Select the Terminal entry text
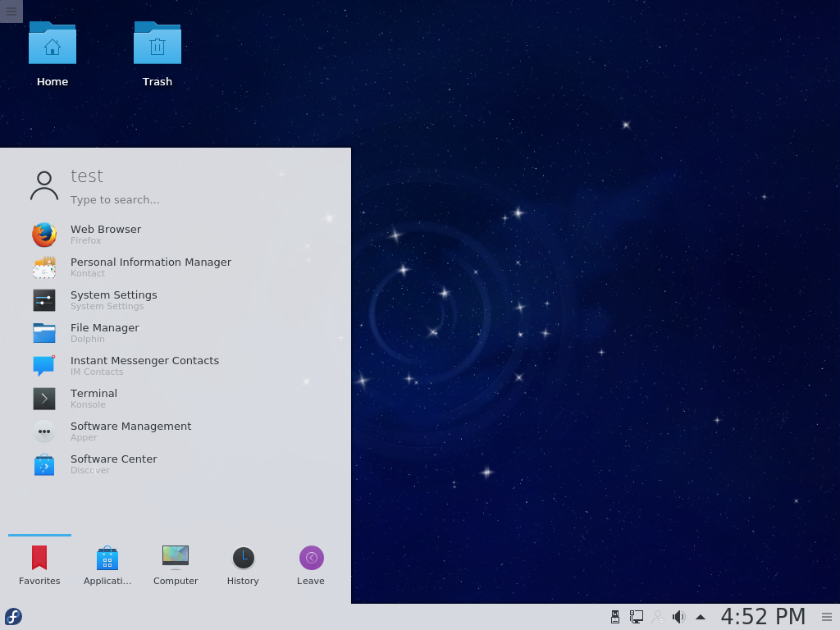This screenshot has width=840, height=630. pos(94,393)
